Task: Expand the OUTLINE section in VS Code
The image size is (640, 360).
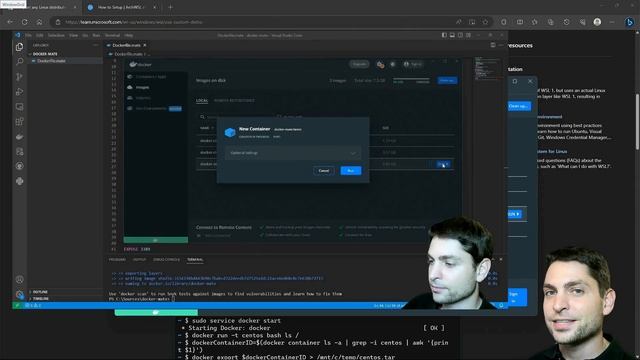Action: pos(40,292)
